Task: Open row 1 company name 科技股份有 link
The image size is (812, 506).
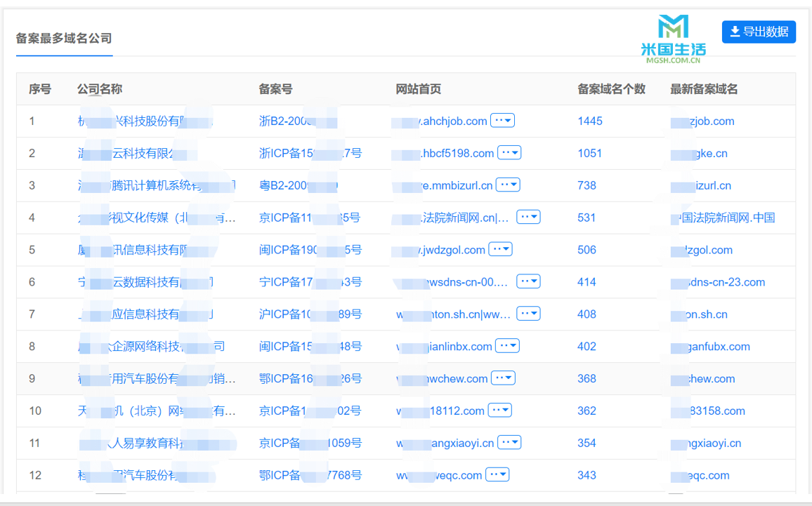Action: 145,121
